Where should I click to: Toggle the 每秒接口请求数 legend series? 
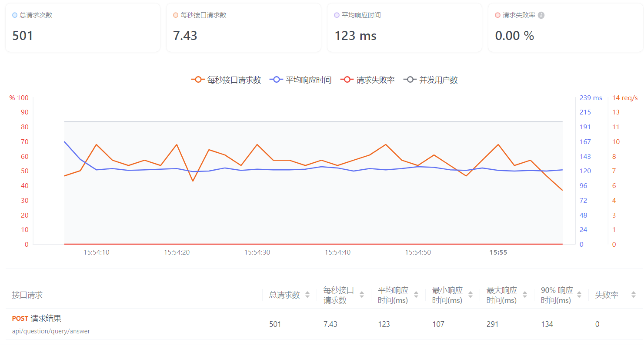tap(226, 80)
